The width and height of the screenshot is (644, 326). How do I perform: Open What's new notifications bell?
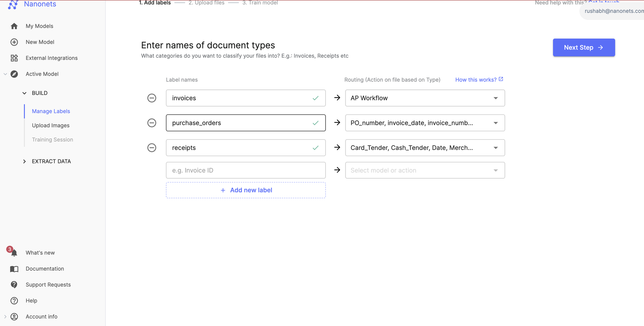pyautogui.click(x=14, y=253)
